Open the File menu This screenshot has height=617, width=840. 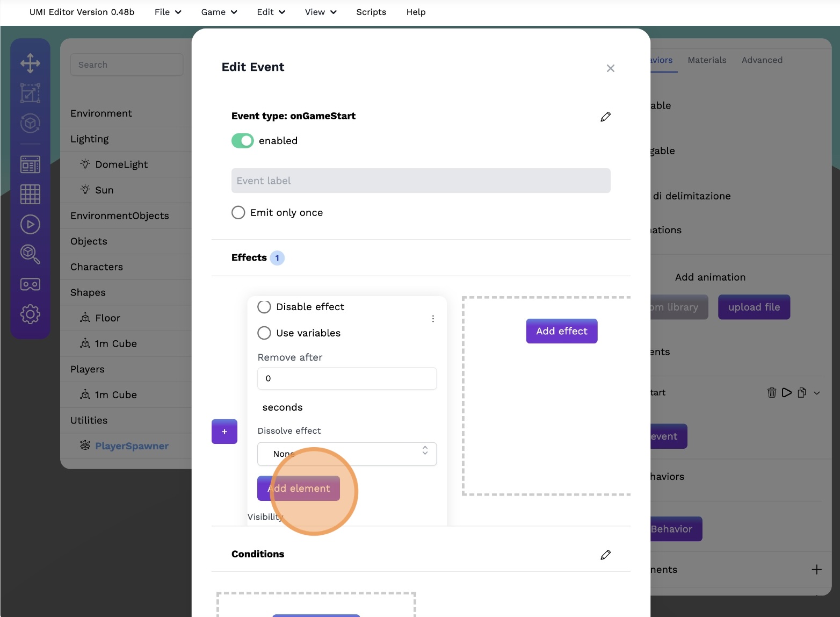point(168,12)
